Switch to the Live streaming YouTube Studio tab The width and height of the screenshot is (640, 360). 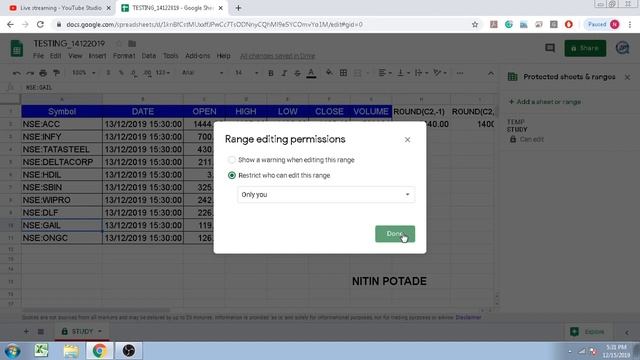pyautogui.click(x=60, y=8)
